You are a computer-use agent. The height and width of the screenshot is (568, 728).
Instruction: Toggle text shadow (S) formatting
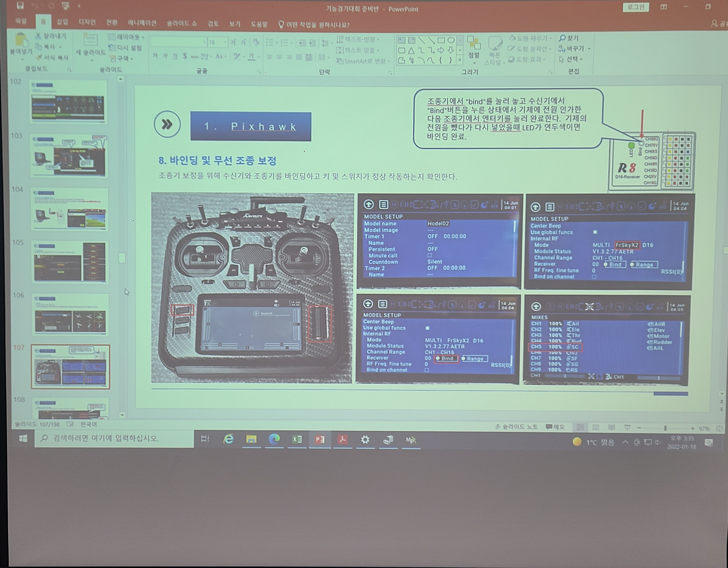pos(185,56)
